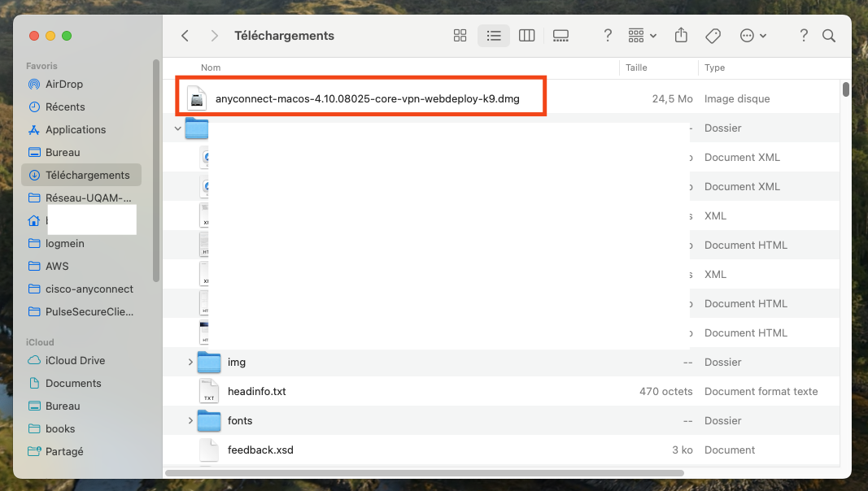This screenshot has width=868, height=491.
Task: Click the file list vertical scrollbar
Action: tap(845, 89)
